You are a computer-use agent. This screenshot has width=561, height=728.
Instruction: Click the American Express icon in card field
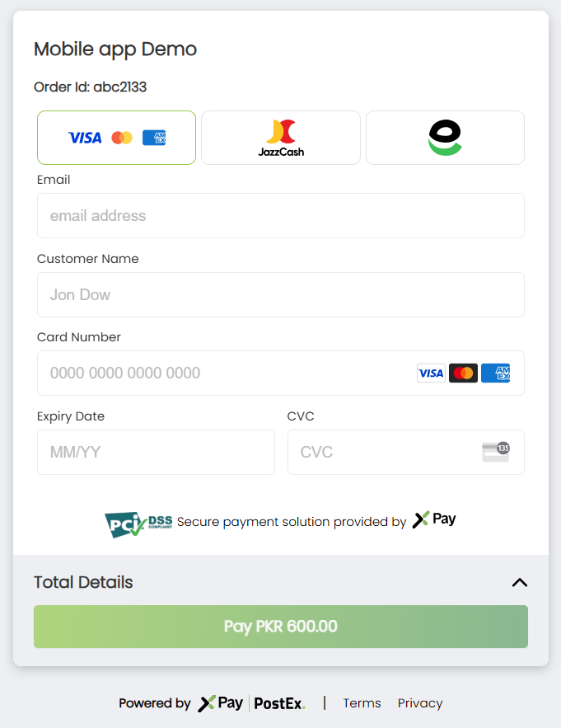coord(495,373)
